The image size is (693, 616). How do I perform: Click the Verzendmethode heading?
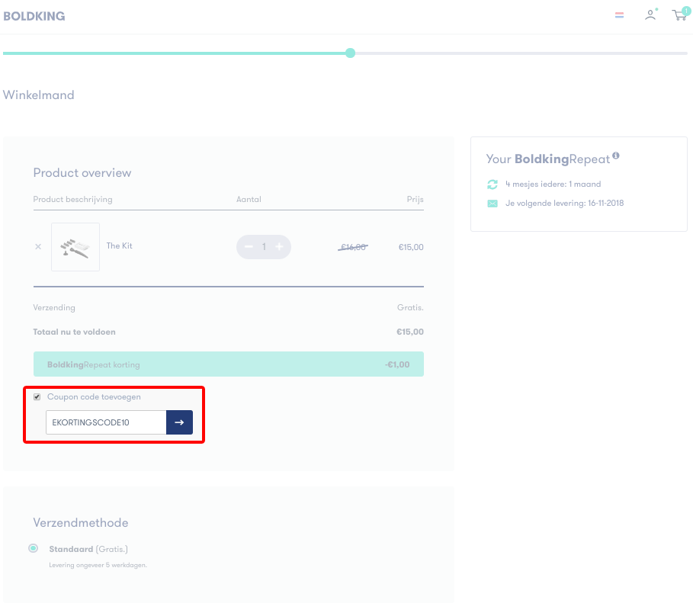pos(81,523)
